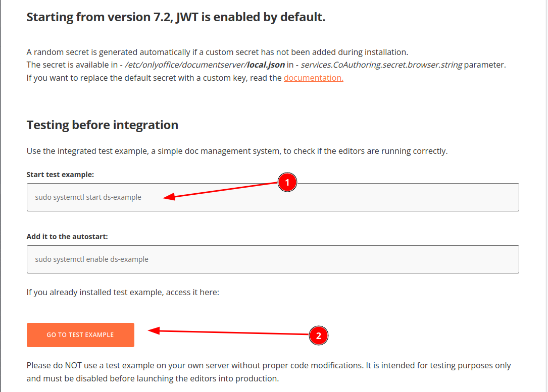Click the 'Start test example:' label
Viewport: 548px width, 392px height.
coord(61,175)
